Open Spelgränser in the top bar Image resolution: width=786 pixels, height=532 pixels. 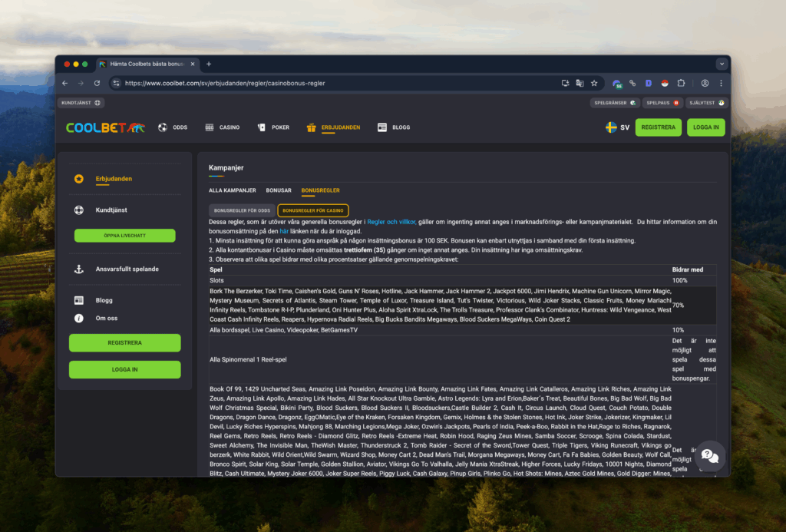(615, 103)
